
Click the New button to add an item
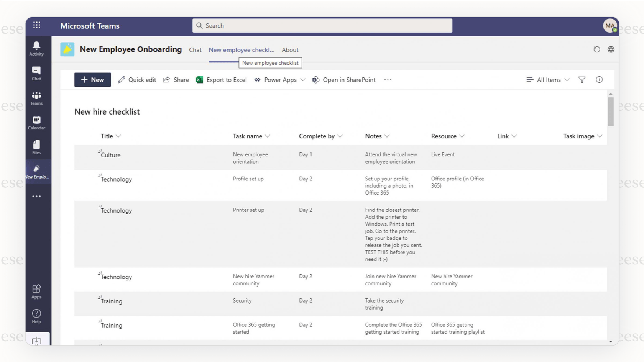92,80
